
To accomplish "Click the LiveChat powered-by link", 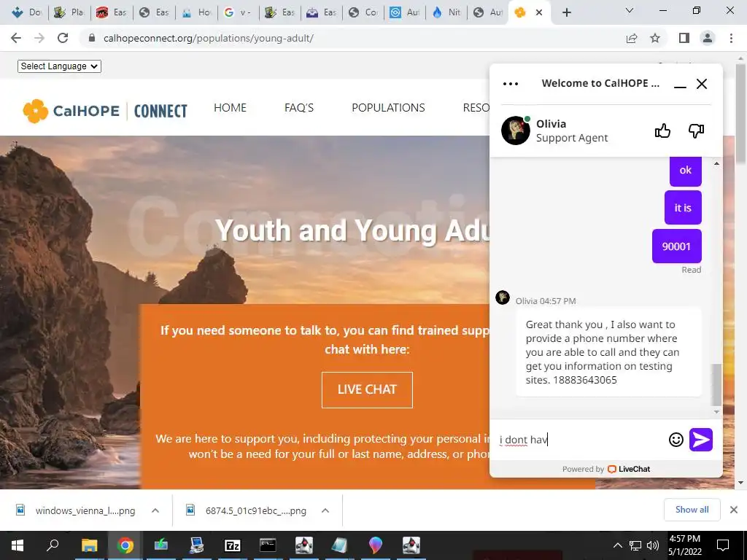I will click(629, 469).
